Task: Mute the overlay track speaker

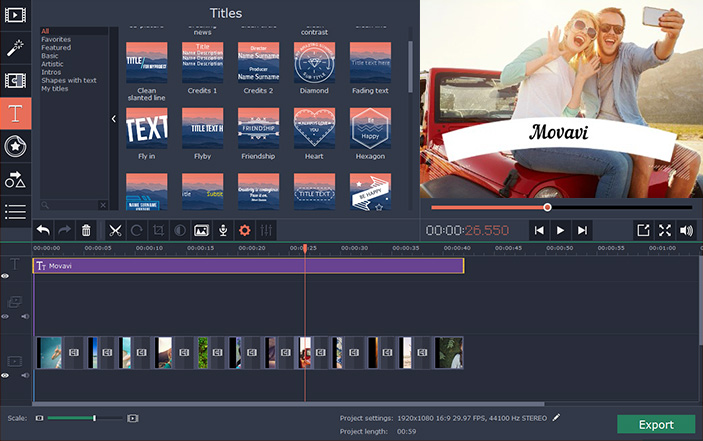Action: pos(25,316)
